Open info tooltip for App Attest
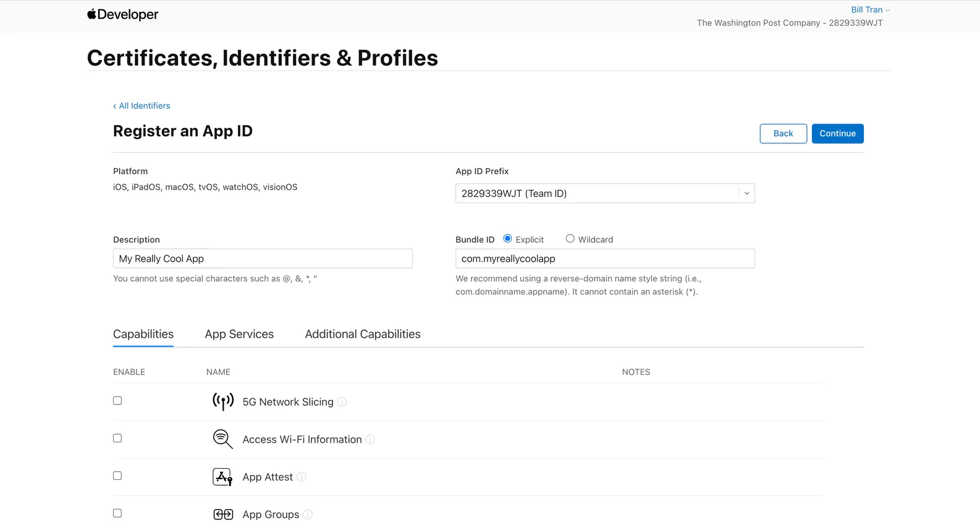 302,477
